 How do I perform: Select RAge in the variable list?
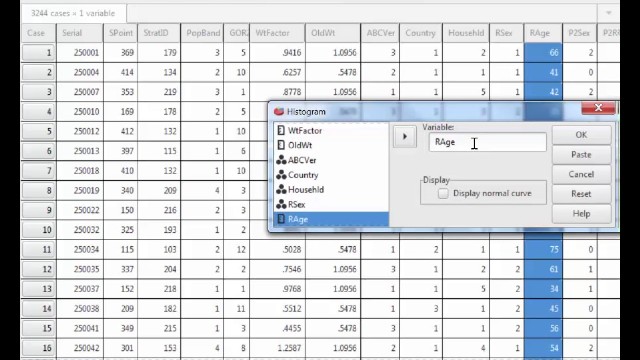click(331, 219)
